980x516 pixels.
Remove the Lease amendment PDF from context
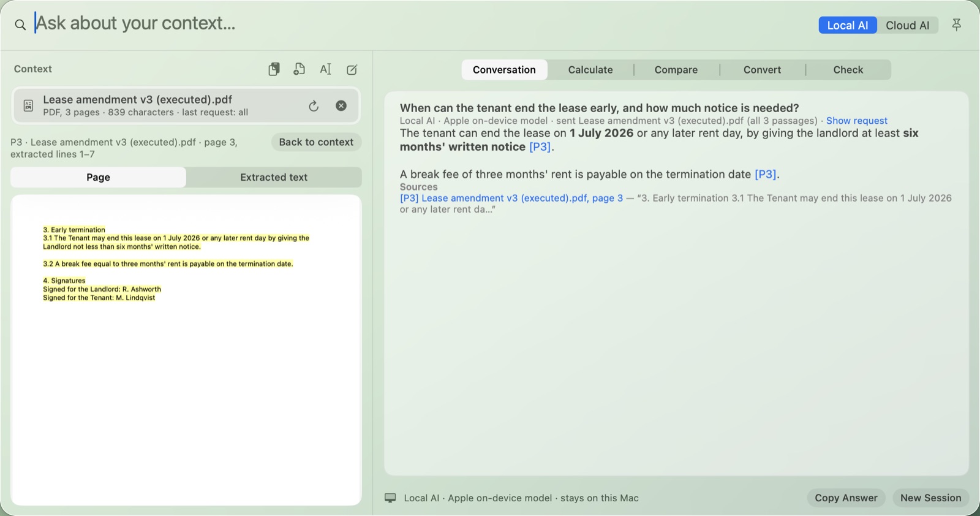tap(341, 105)
